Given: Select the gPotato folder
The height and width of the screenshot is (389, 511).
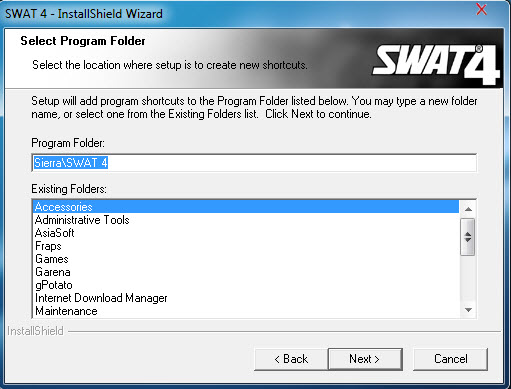Looking at the screenshot, I should pyautogui.click(x=246, y=285).
